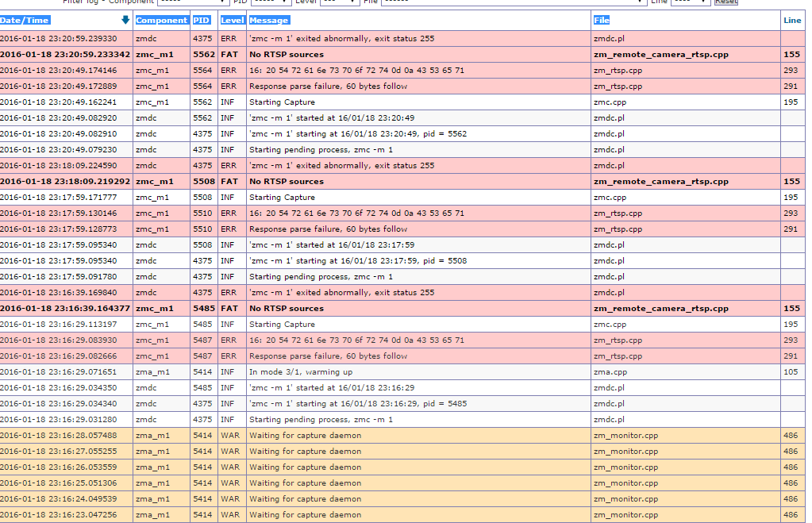The image size is (812, 523).
Task: Click timestamp 2016-01-18 23:17:59.128773
Action: 59,229
